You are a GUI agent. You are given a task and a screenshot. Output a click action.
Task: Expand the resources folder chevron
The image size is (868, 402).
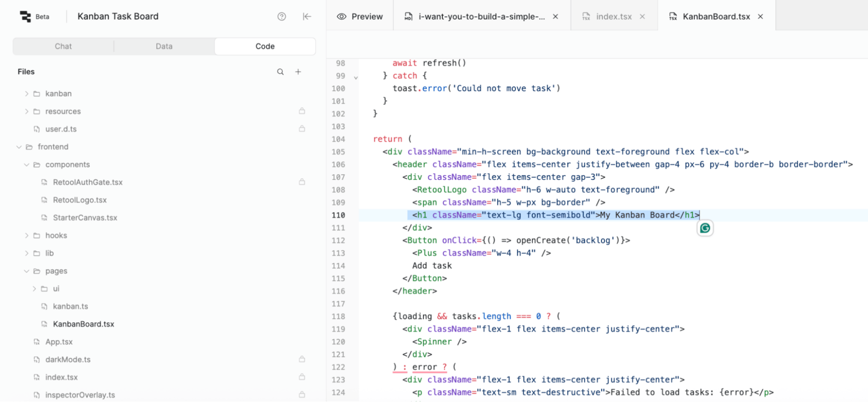click(27, 111)
